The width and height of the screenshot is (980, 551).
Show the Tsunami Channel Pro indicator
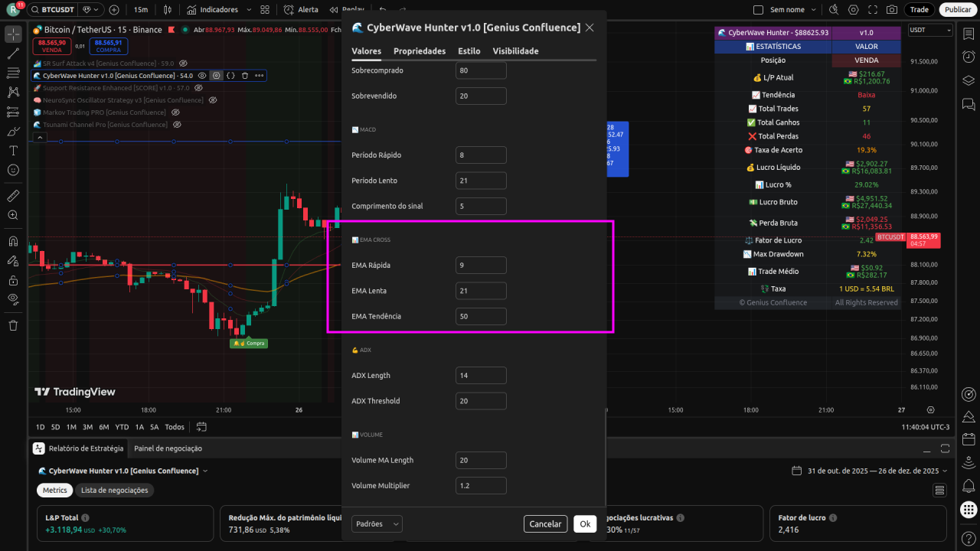tap(176, 125)
